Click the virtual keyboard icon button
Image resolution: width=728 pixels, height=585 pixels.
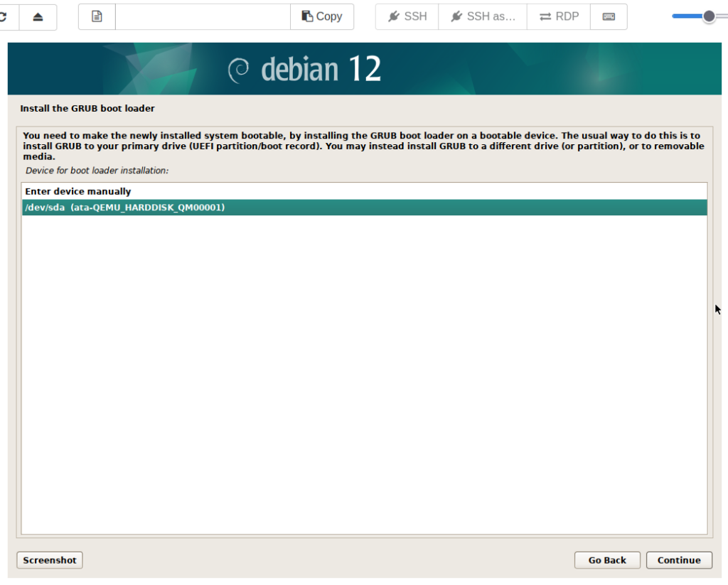point(609,16)
